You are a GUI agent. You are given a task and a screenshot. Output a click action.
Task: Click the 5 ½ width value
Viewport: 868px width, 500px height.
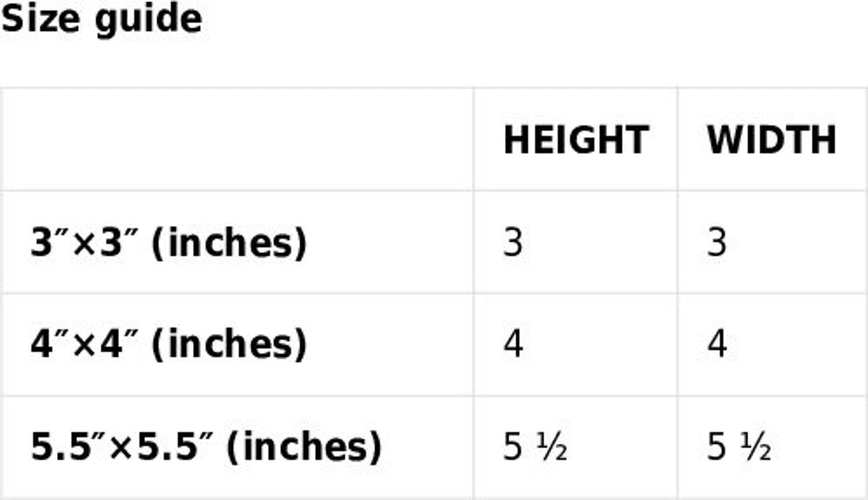click(739, 448)
